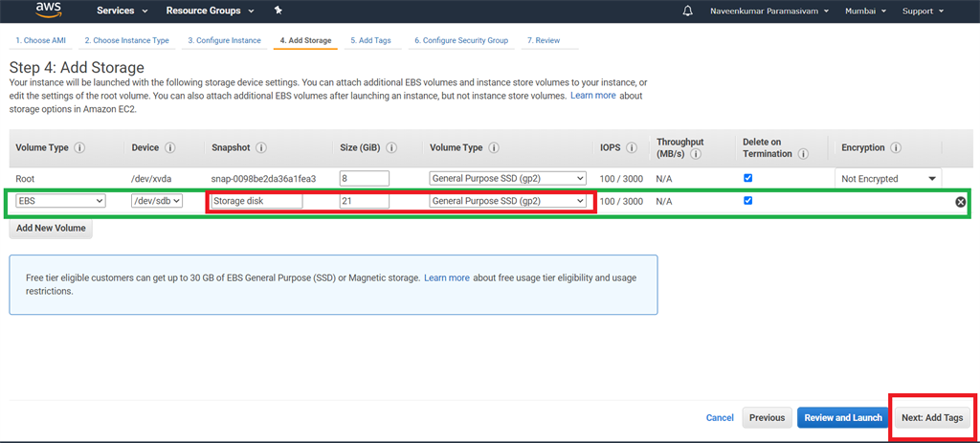This screenshot has width=980, height=443.
Task: Open Naveenkumar Paramasivam account menu
Action: point(769,11)
